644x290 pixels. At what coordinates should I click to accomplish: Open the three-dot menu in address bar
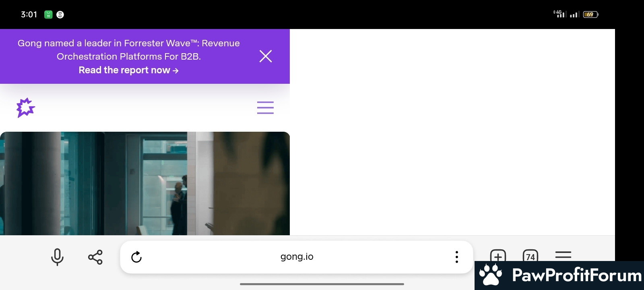point(456,257)
